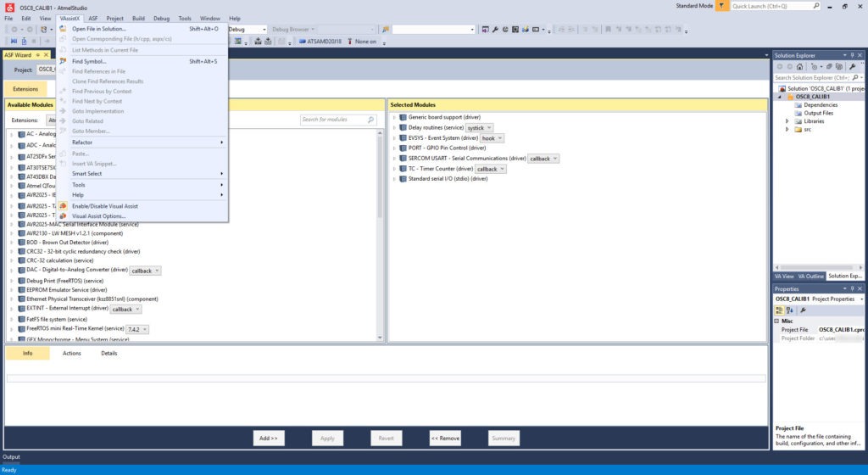The width and height of the screenshot is (868, 475).
Task: Click the Revert button
Action: (x=387, y=439)
